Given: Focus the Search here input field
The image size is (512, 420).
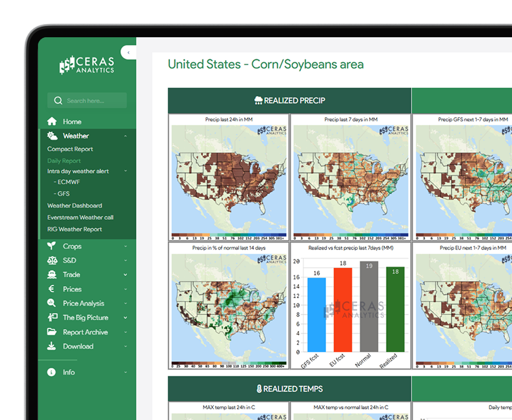Looking at the screenshot, I should click(87, 100).
